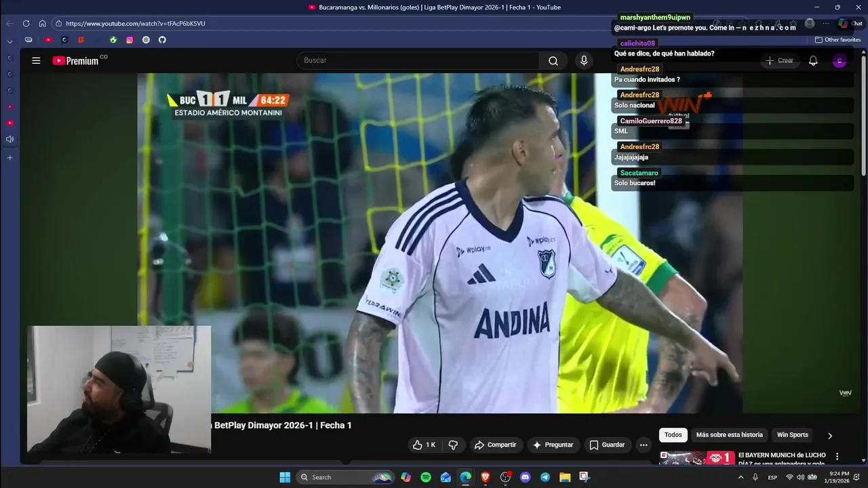Click username calichito08 in chat overlay
The height and width of the screenshot is (488, 868).
[x=637, y=43]
